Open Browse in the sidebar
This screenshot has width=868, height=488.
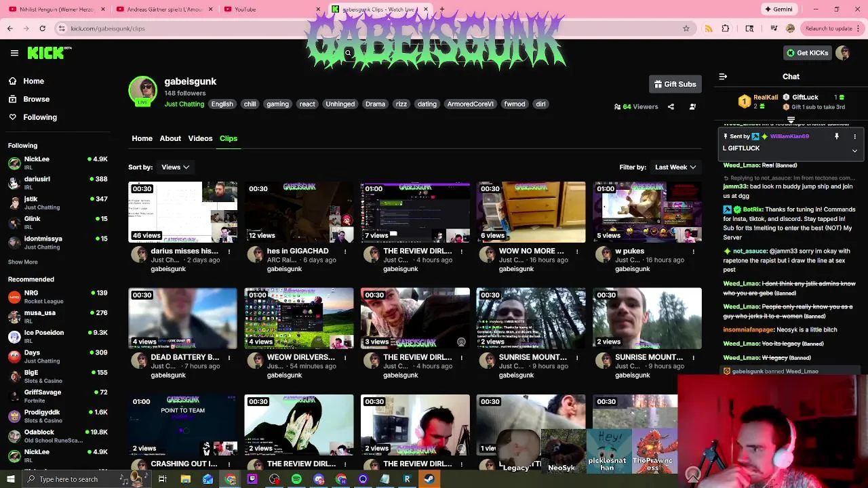[x=29, y=99]
